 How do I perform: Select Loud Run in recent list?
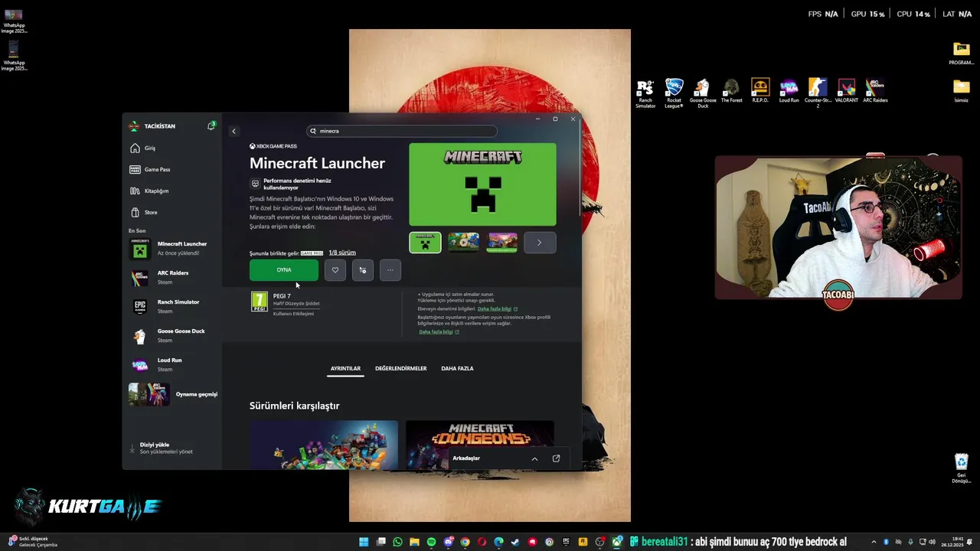point(173,365)
